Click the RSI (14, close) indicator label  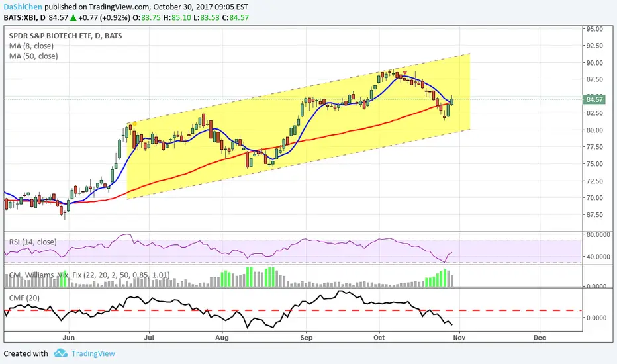(32, 242)
